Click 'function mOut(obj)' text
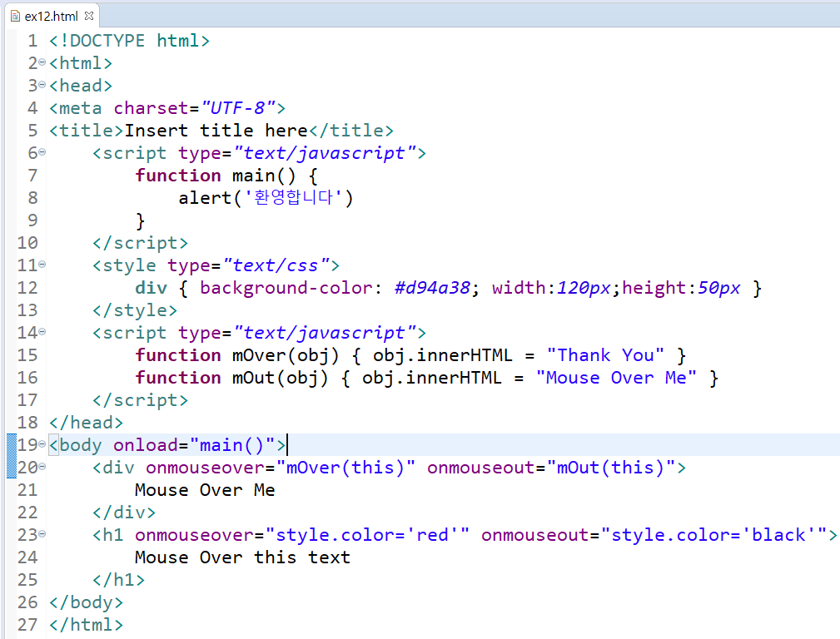The height and width of the screenshot is (639, 840). click(x=231, y=378)
